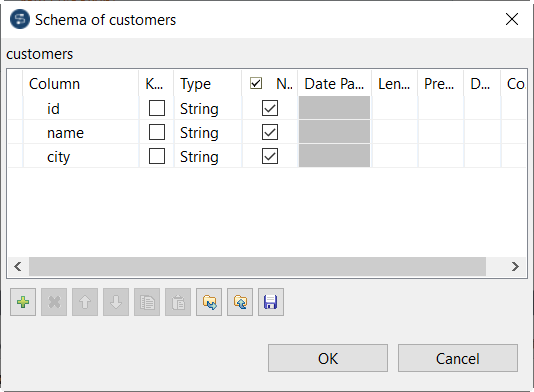Viewport: 534px width, 392px height.
Task: Click the Cancel button
Action: coord(458,358)
